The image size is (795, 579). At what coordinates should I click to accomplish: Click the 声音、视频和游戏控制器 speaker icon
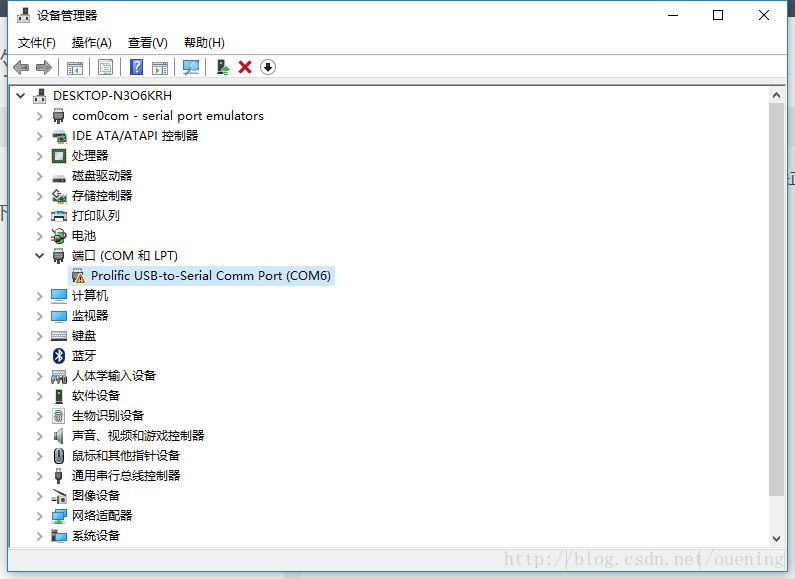click(59, 436)
